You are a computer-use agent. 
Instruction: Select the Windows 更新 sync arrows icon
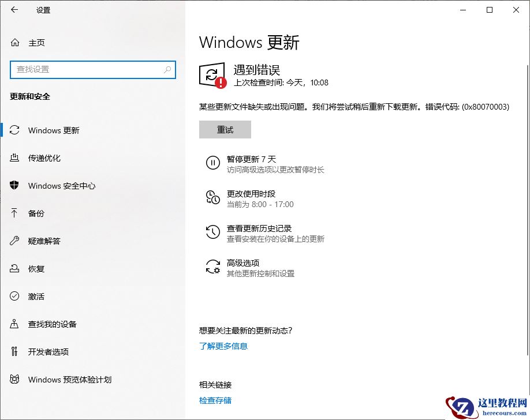coord(15,130)
